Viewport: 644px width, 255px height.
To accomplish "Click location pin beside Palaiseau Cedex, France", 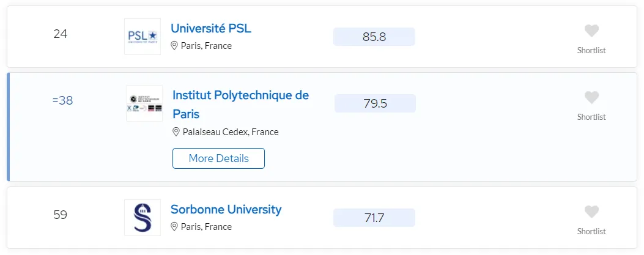I will point(176,132).
